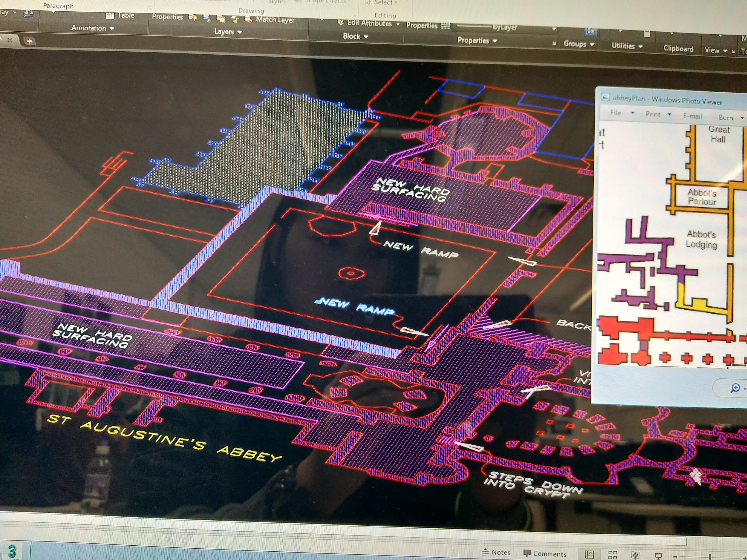The image size is (747, 560).
Task: Select the ST AUGUSTINE'S ABBEY yellow text
Action: 164,438
